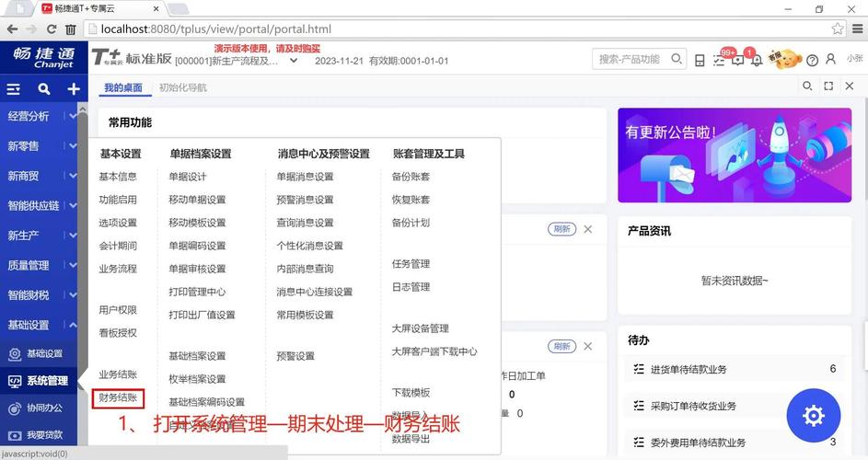Toggle fullscreen icon on desktop tab bar
This screenshot has width=868, height=460.
coord(828,86)
